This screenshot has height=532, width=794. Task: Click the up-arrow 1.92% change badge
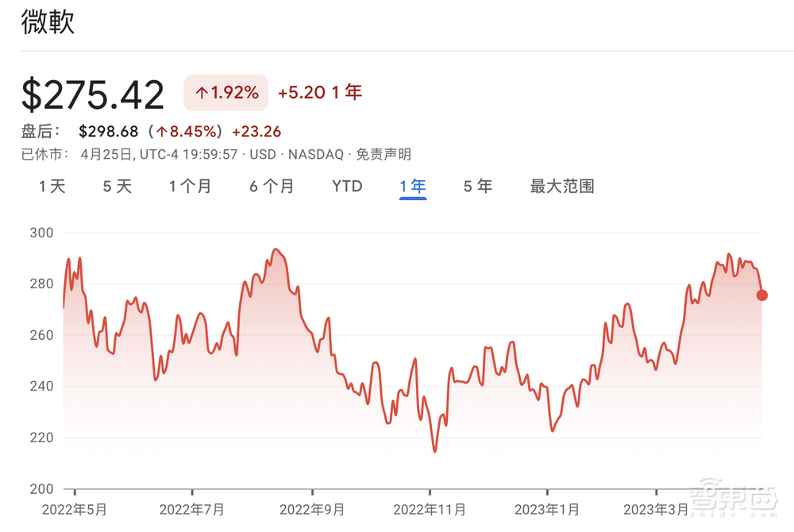[225, 92]
